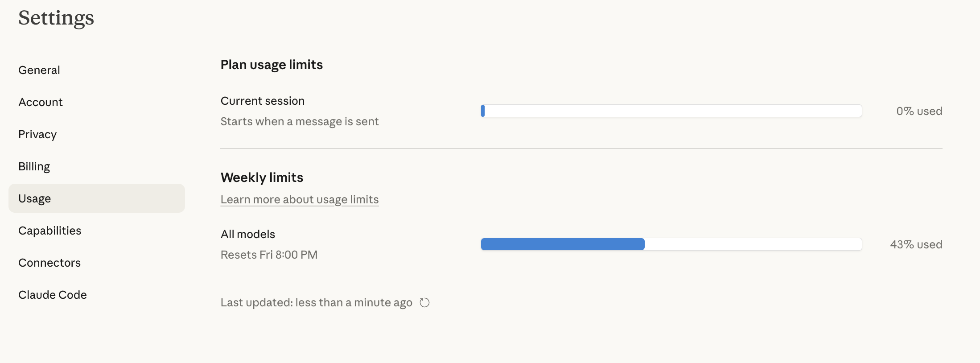The image size is (980, 363).
Task: Navigate to Connectors settings
Action: [49, 263]
